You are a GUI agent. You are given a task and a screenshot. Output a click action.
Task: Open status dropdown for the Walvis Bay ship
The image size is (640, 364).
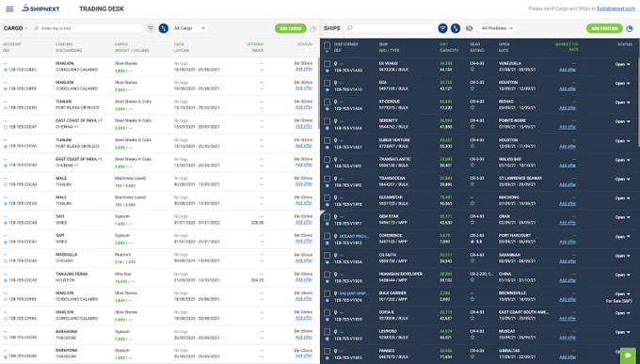(622, 160)
